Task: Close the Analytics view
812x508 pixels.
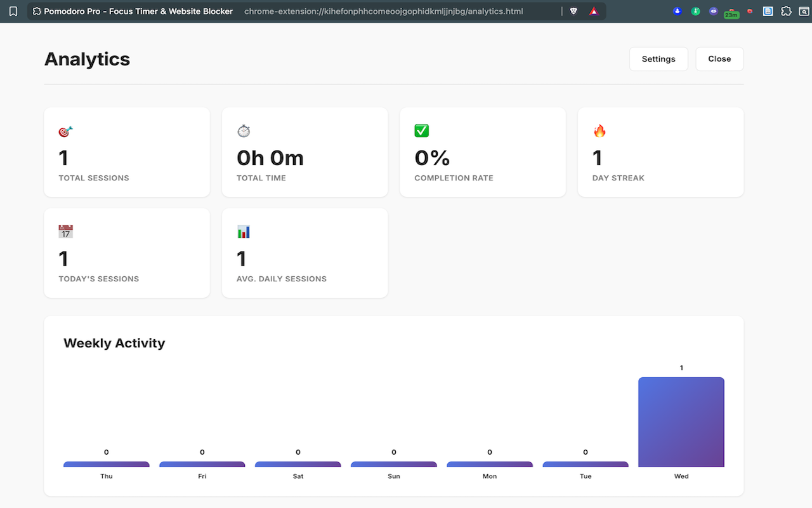Action: (719, 58)
